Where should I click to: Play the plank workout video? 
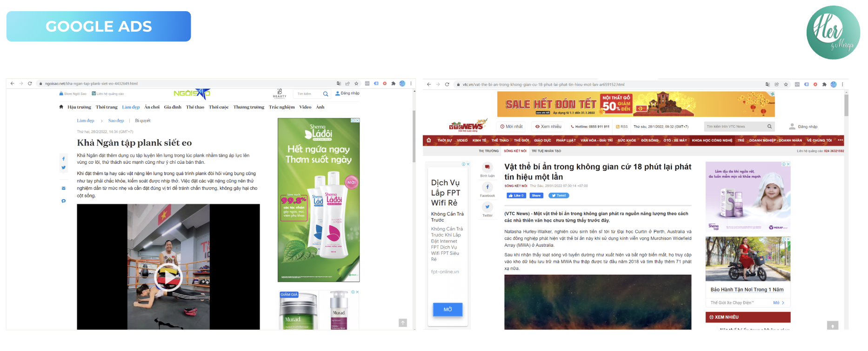coord(168,277)
